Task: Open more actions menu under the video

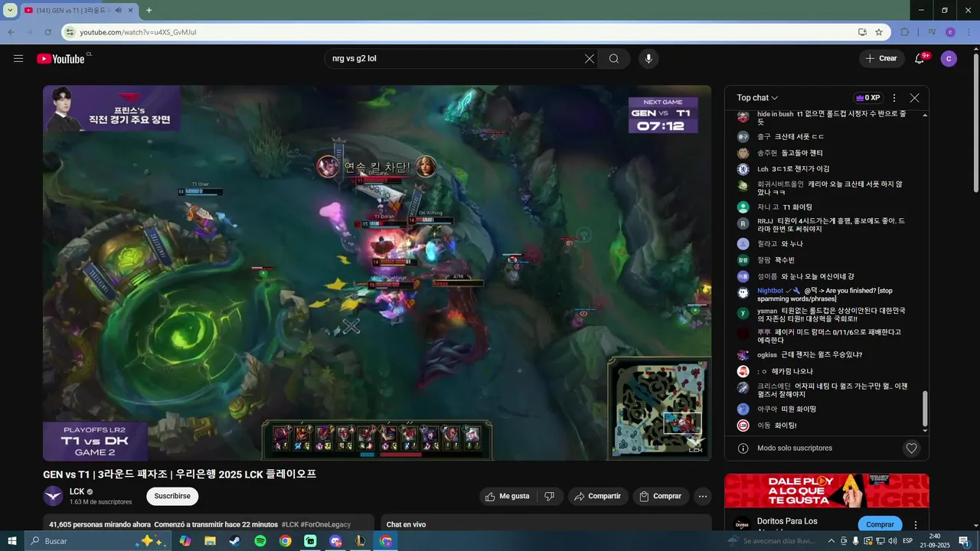Action: [702, 496]
